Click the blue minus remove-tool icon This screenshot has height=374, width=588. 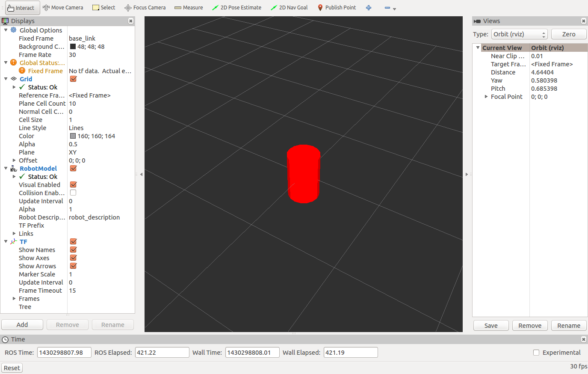pos(387,8)
